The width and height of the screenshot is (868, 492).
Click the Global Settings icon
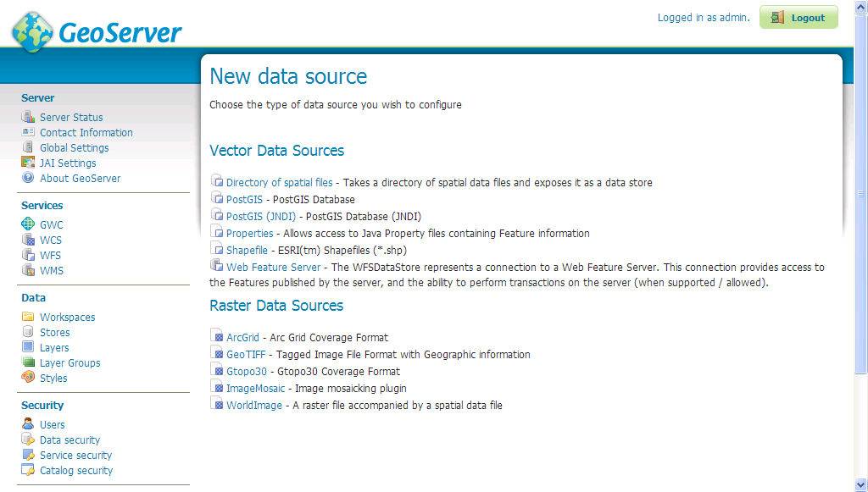click(28, 147)
